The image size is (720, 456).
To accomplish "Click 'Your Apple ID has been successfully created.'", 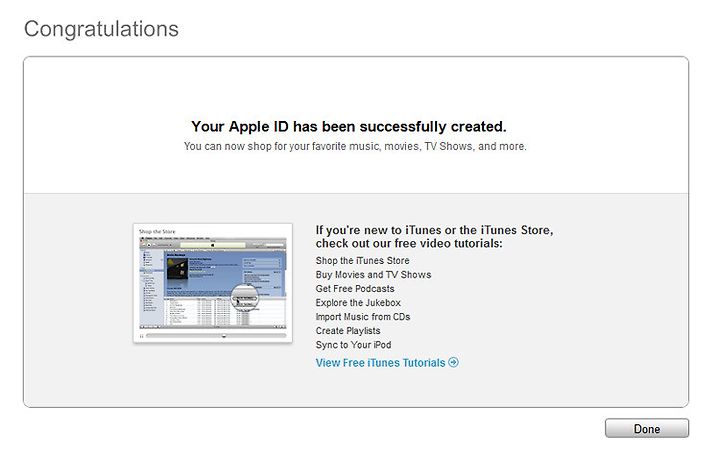I will [349, 126].
